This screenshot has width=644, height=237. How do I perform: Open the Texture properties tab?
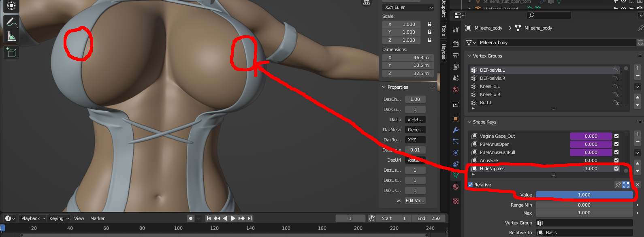coord(456,201)
